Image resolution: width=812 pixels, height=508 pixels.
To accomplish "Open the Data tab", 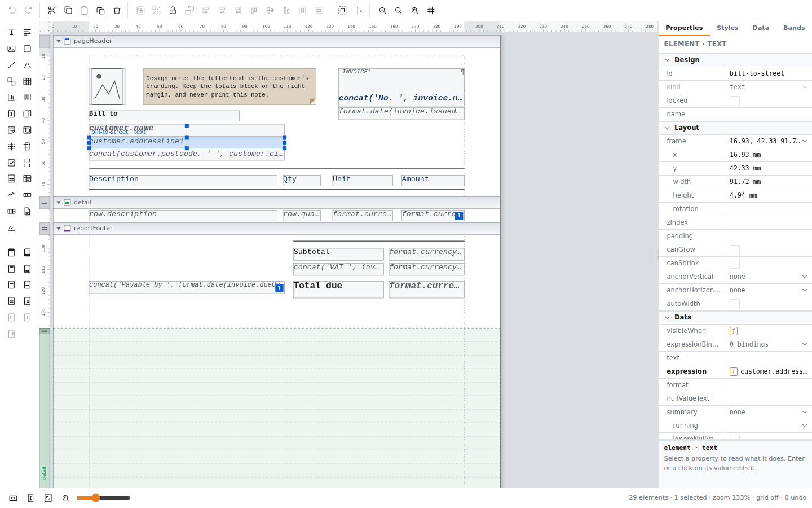I will coord(761,28).
